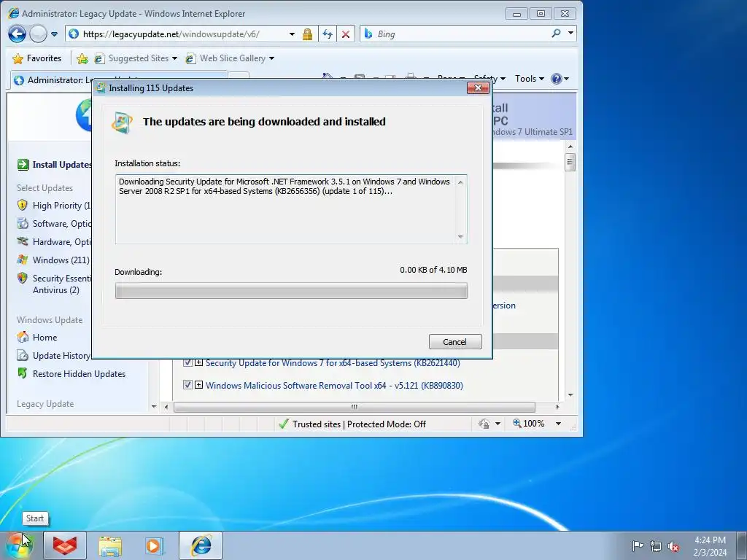This screenshot has height=560, width=747.
Task: Click the Software Optional icon in sidebar
Action: 23,223
